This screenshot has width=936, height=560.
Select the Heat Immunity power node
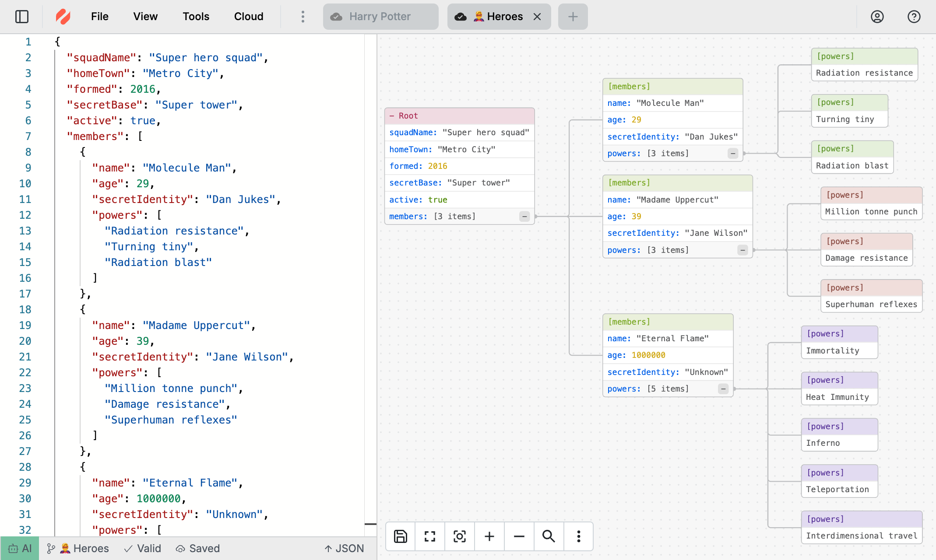tap(839, 389)
